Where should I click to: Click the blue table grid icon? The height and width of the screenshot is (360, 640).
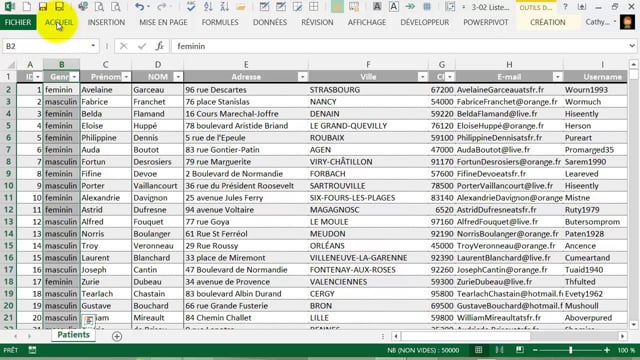[427, 7]
